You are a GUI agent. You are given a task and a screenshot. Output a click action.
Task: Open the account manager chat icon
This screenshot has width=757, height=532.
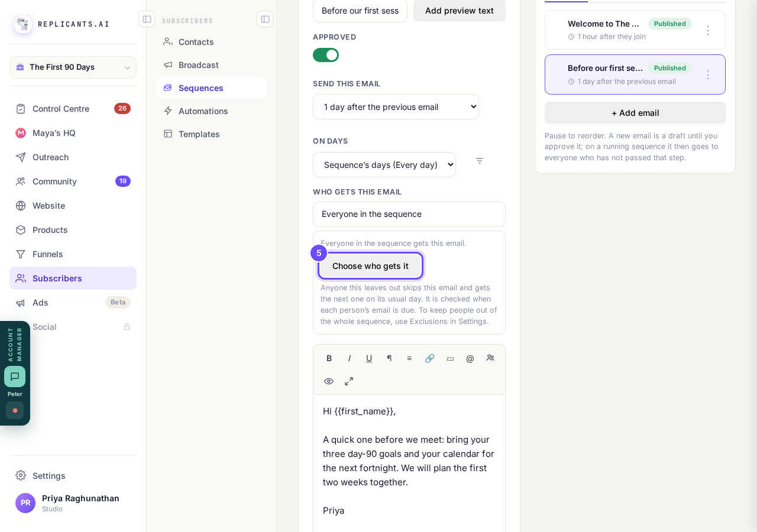tap(15, 377)
